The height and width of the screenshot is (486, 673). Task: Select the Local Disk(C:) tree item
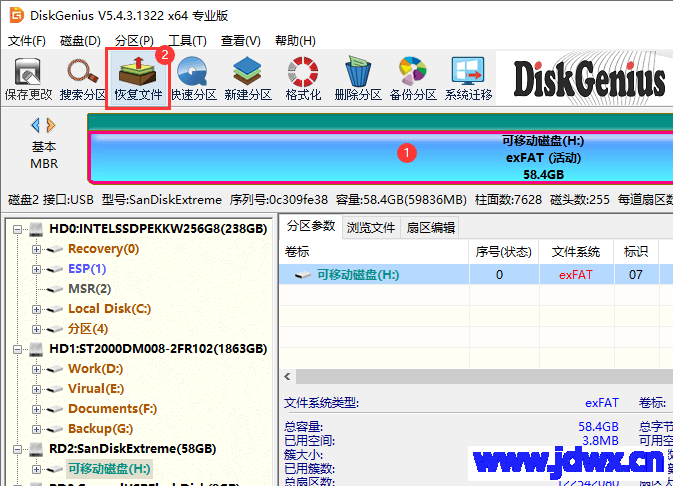[109, 309]
